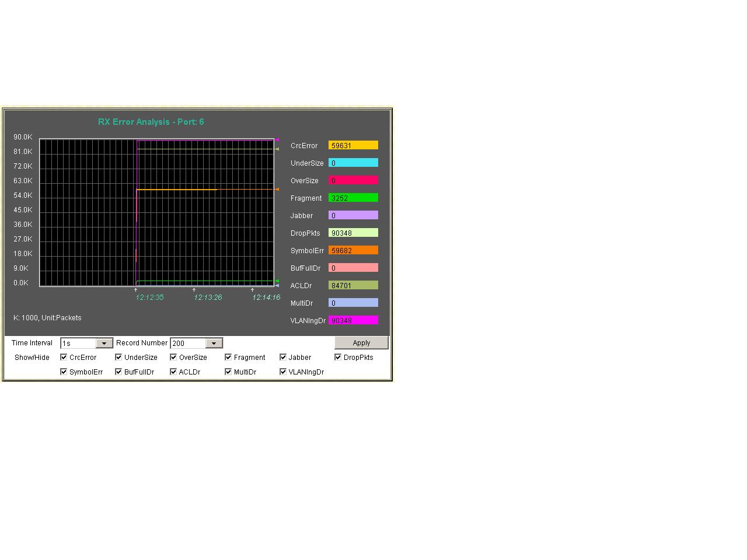Toggle the UnderSize show/hide checkbox
This screenshot has height=560, width=747.
(118, 357)
